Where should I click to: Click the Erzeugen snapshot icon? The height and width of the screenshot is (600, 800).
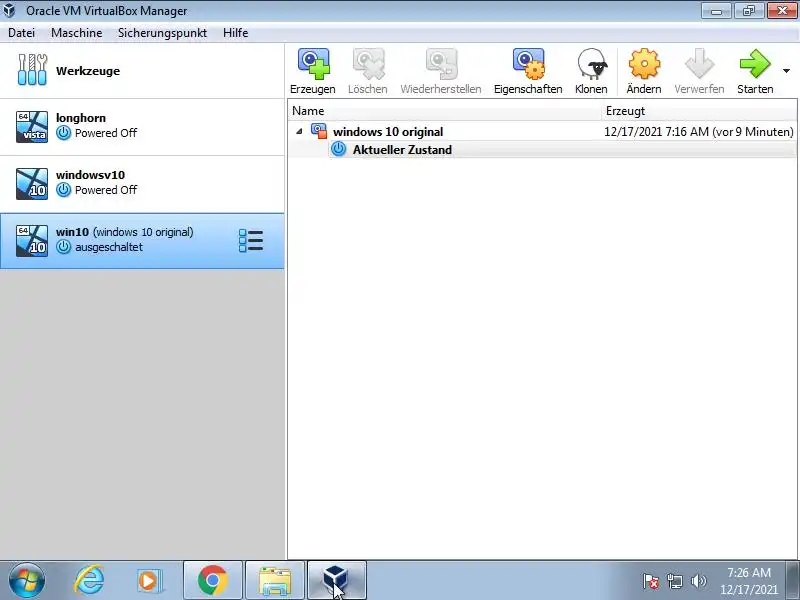pos(313,64)
